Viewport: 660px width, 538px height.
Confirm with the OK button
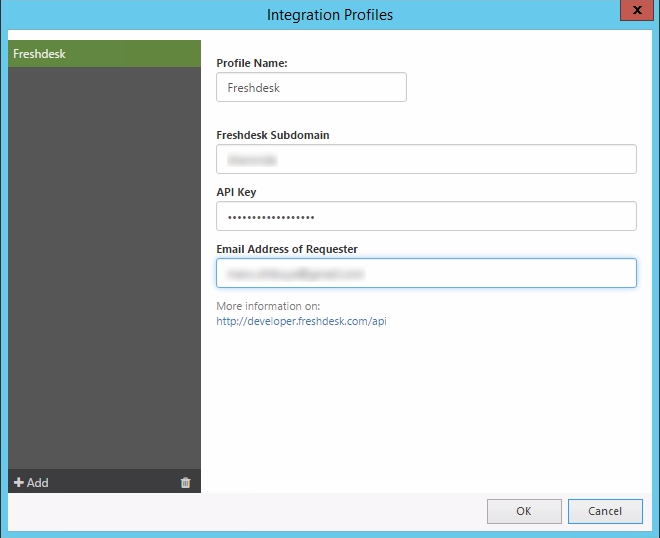click(524, 511)
